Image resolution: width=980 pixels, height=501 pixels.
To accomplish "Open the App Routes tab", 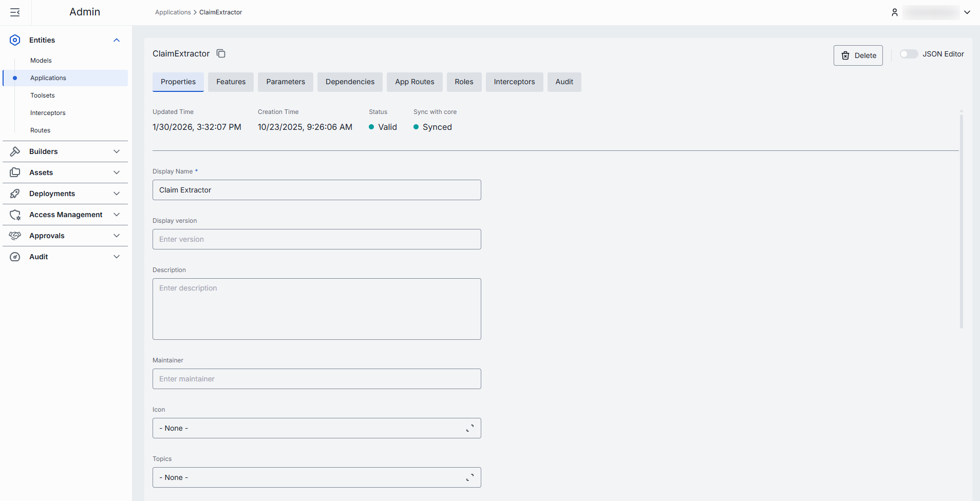I will (414, 82).
